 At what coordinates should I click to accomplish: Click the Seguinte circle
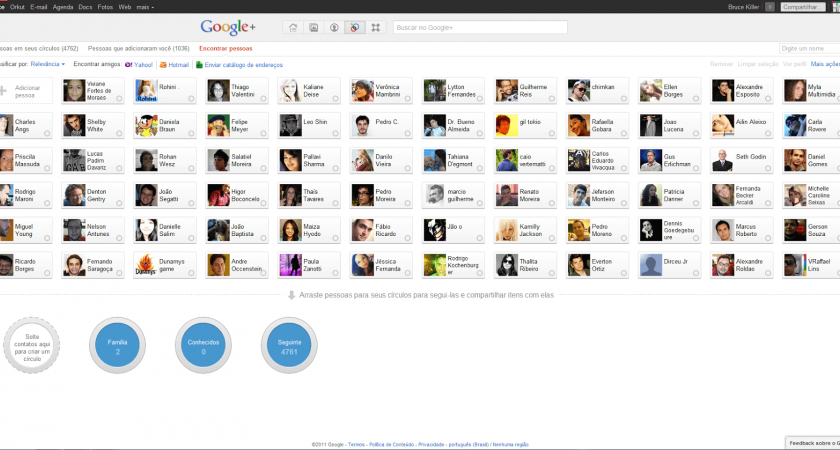pos(289,345)
